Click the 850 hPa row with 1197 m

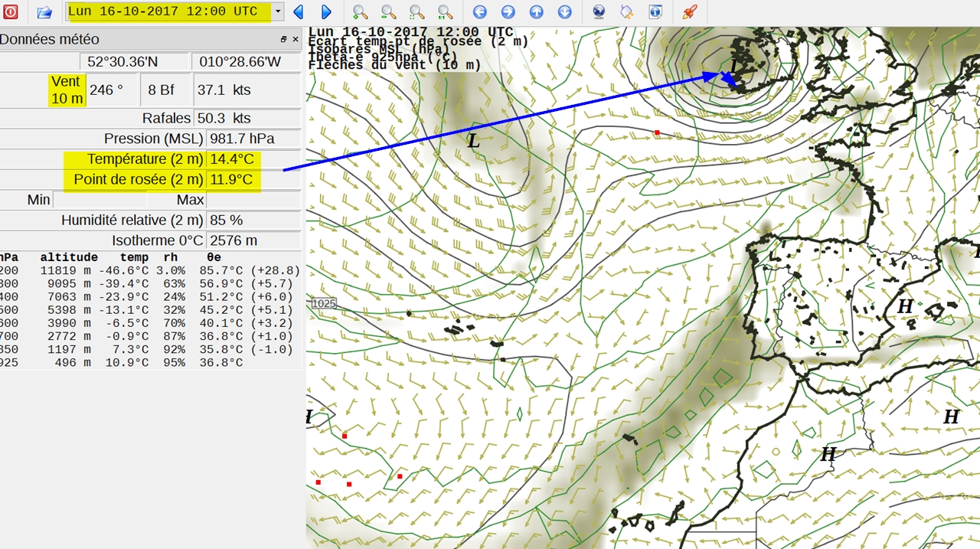coord(150,349)
